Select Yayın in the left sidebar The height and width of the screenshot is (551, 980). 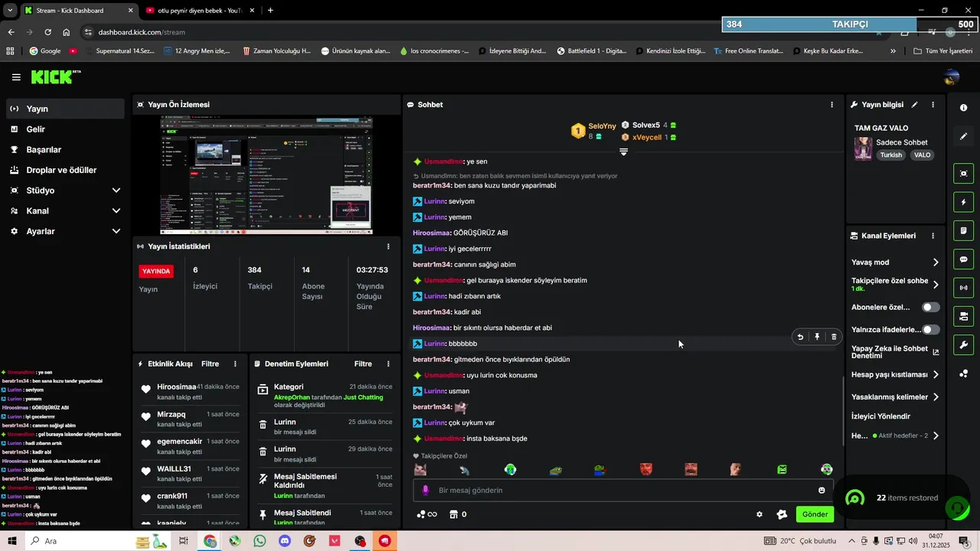pyautogui.click(x=65, y=109)
